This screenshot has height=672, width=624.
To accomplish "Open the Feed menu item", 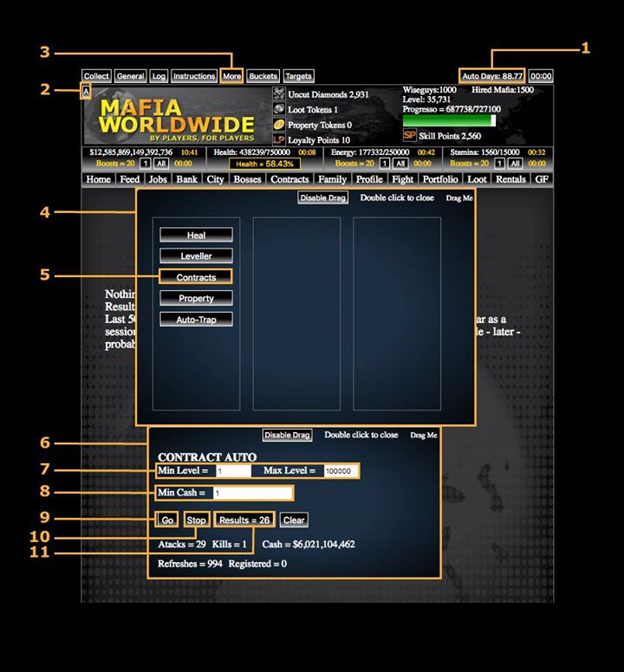I will click(x=129, y=179).
